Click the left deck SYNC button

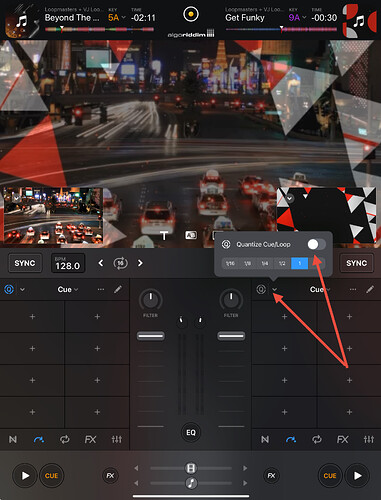25,263
